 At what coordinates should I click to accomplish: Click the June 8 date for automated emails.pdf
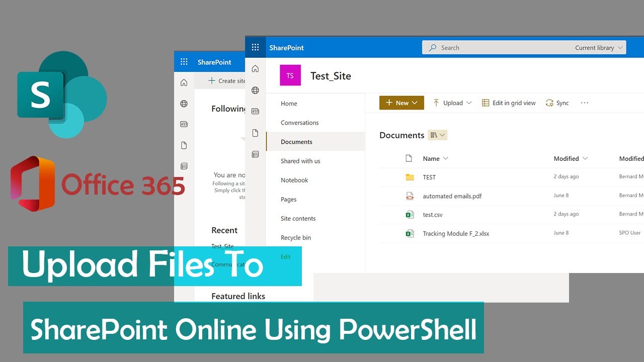pos(561,195)
